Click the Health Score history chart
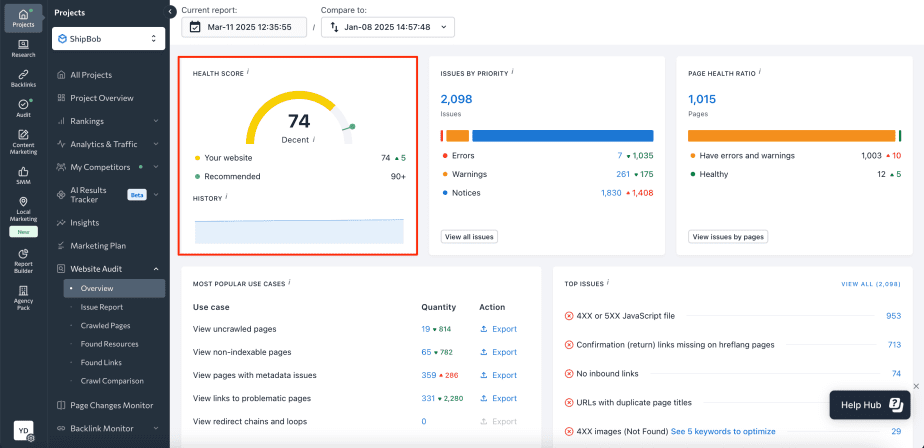Screen dimensions: 924x448 pyautogui.click(x=299, y=230)
